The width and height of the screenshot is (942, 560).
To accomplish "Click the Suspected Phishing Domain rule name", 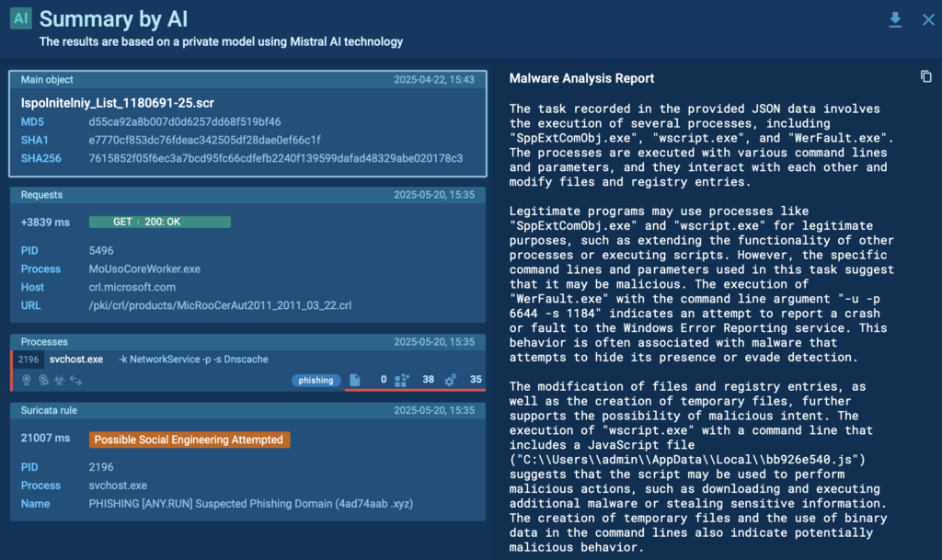I will [251, 504].
